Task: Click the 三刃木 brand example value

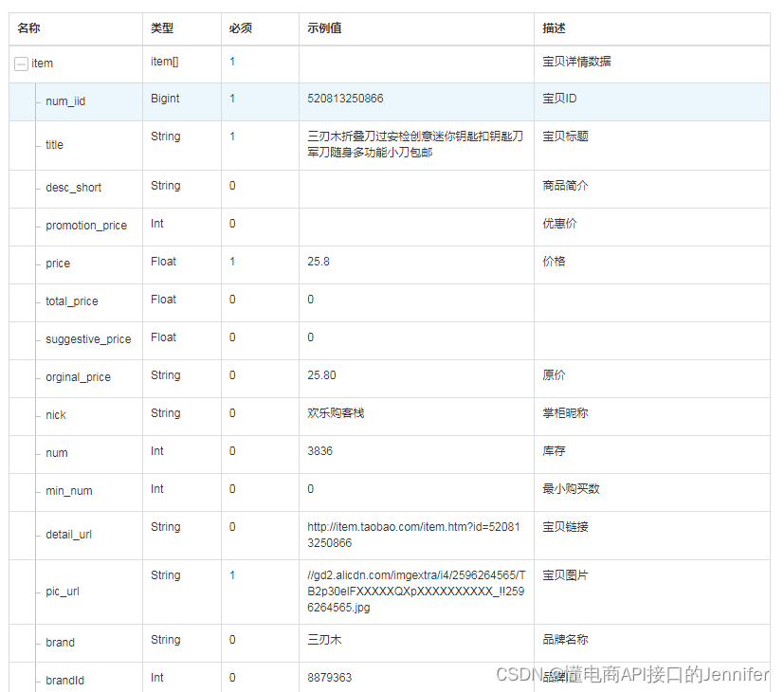Action: (324, 640)
